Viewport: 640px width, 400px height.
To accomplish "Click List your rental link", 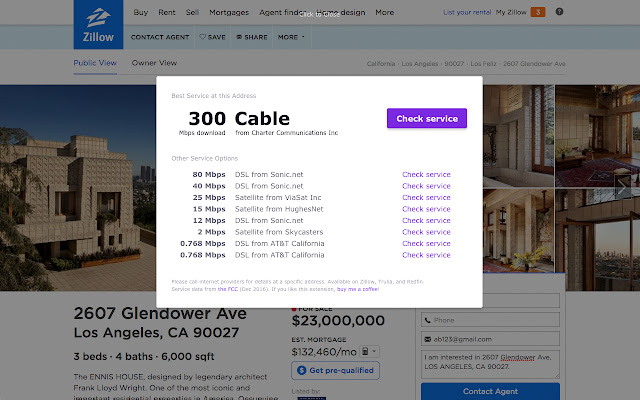I will pos(467,12).
